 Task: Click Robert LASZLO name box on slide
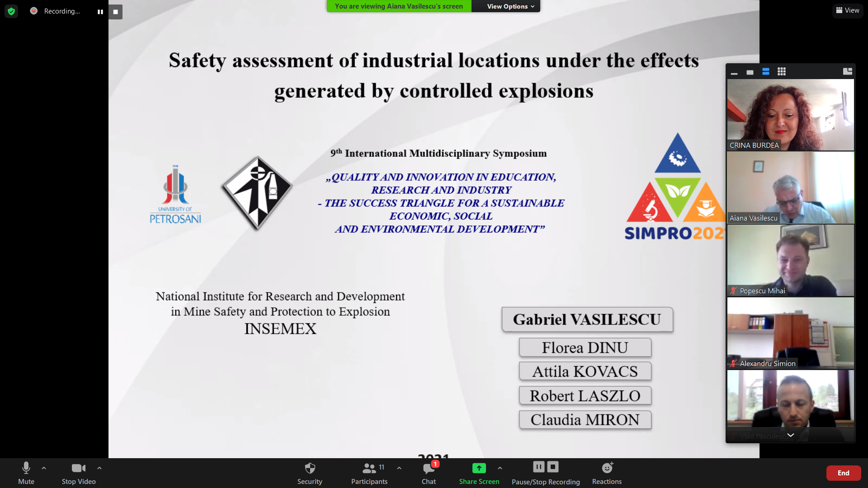[x=585, y=396]
